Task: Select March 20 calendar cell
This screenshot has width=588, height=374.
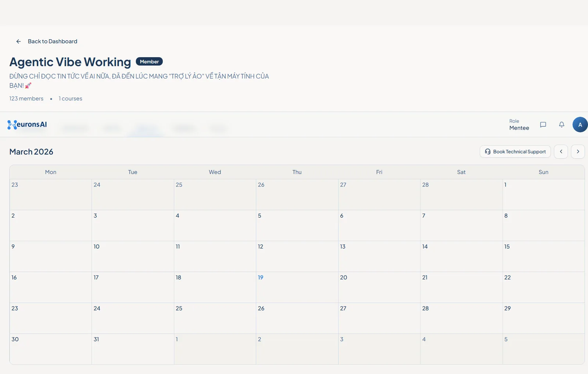Action: pos(379,287)
